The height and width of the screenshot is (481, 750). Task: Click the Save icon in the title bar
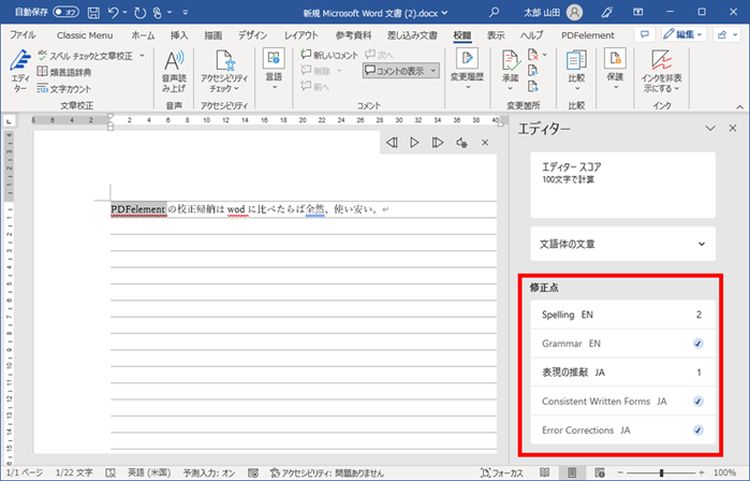(x=94, y=13)
